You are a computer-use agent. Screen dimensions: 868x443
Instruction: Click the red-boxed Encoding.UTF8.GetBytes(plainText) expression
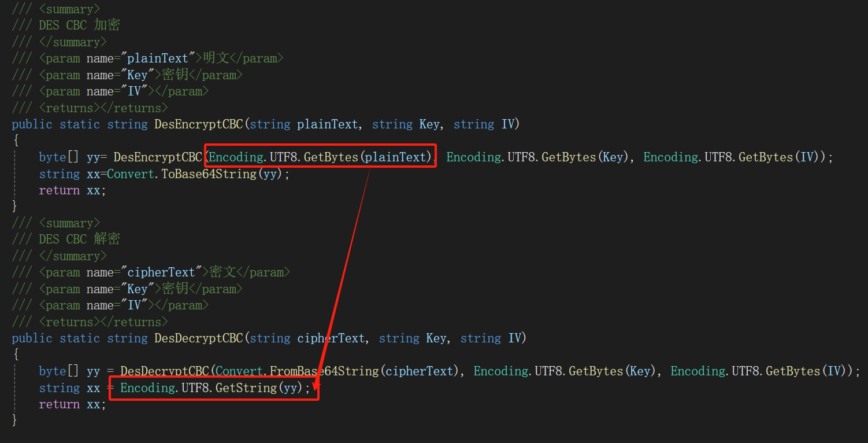tap(320, 157)
